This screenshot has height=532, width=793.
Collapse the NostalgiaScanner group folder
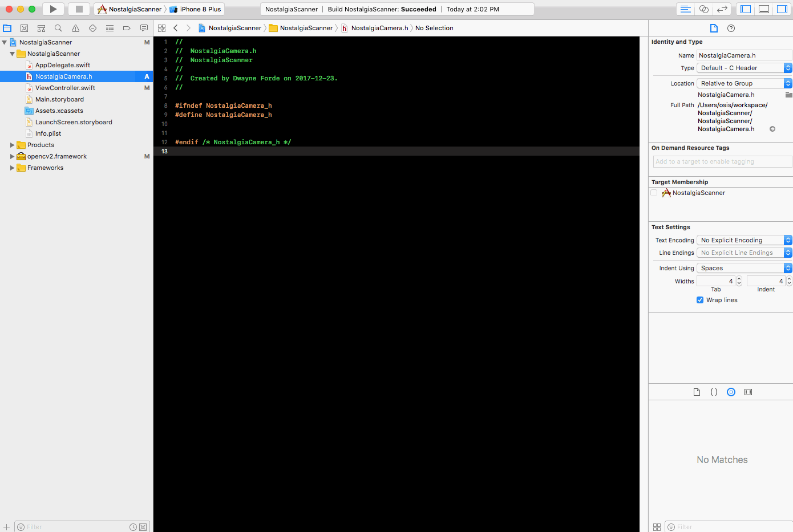tap(13, 54)
